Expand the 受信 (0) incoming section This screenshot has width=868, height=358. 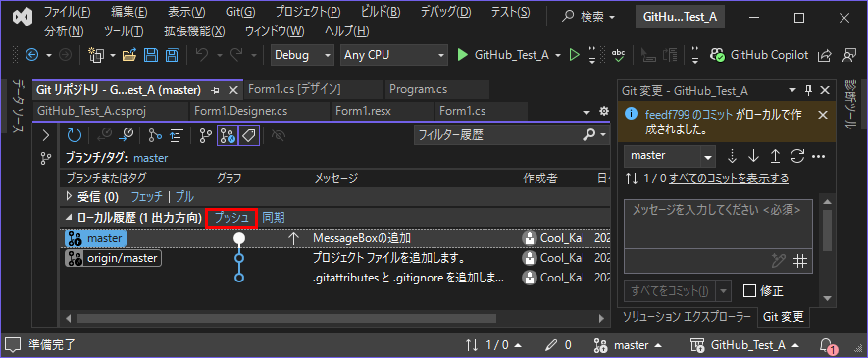click(70, 196)
